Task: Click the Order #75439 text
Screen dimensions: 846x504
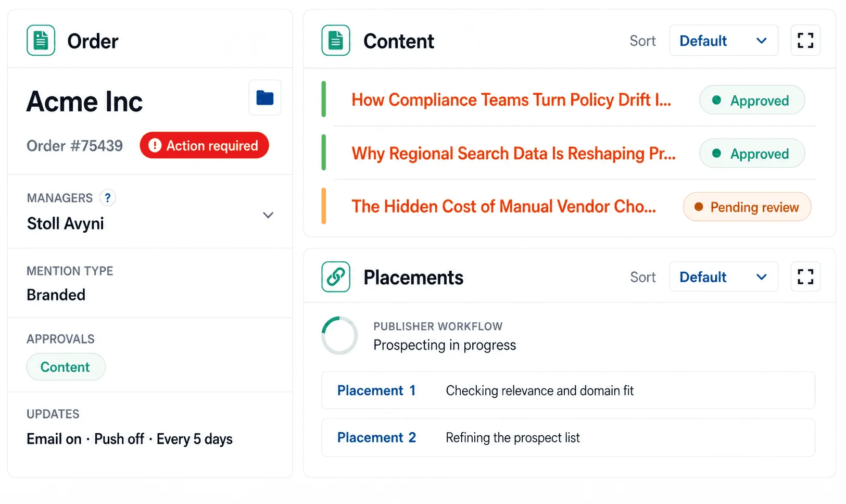Action: click(x=74, y=146)
